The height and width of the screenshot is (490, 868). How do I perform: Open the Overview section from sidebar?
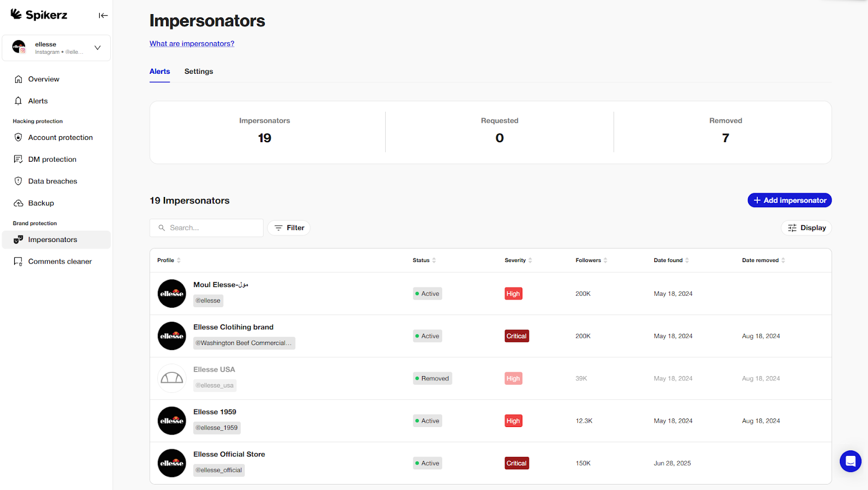(x=43, y=79)
